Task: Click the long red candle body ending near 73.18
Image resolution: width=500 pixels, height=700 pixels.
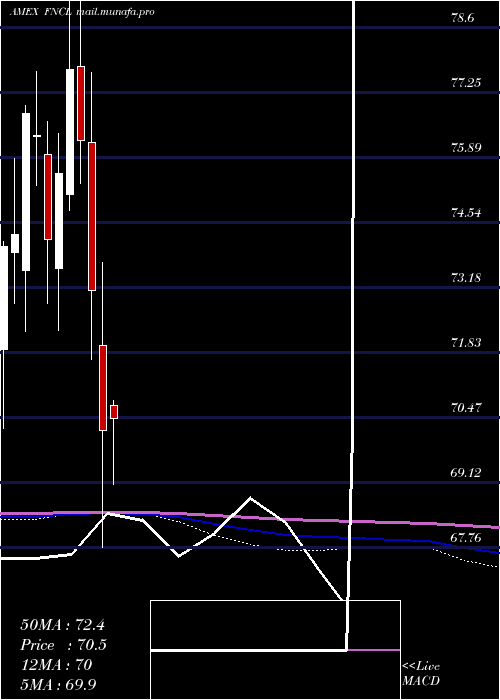Action: point(92,217)
